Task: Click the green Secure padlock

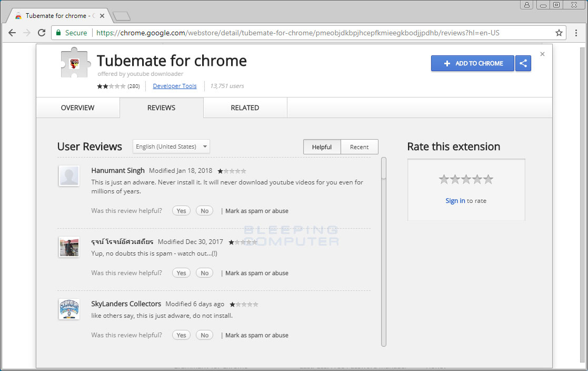Action: [58, 33]
